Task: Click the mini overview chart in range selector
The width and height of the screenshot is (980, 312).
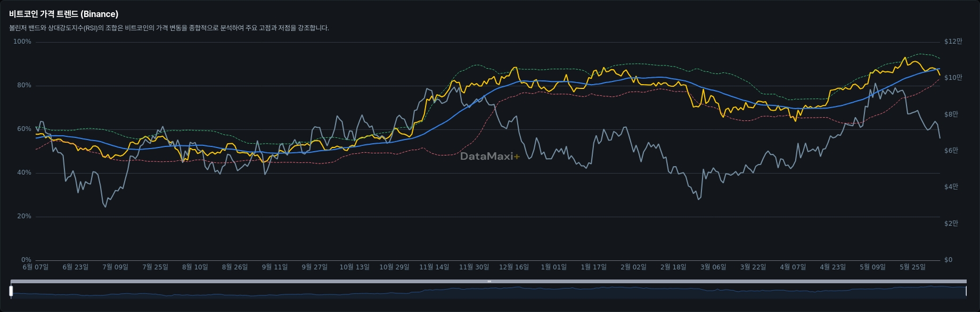Action: pyautogui.click(x=488, y=291)
